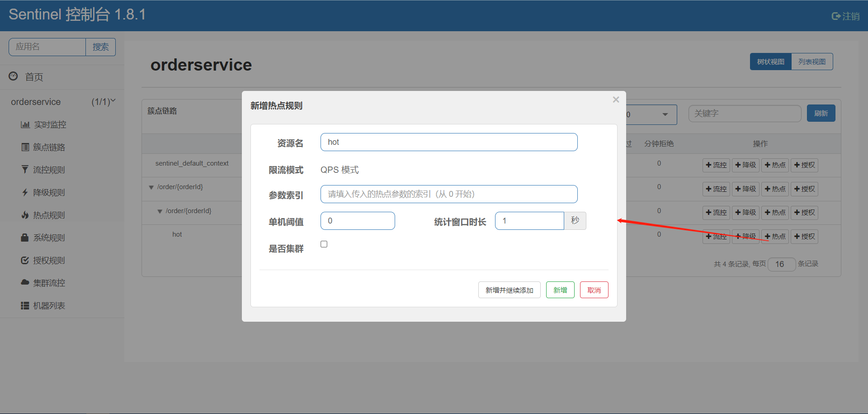The height and width of the screenshot is (414, 868).
Task: Click the green 新增 button
Action: (x=560, y=290)
